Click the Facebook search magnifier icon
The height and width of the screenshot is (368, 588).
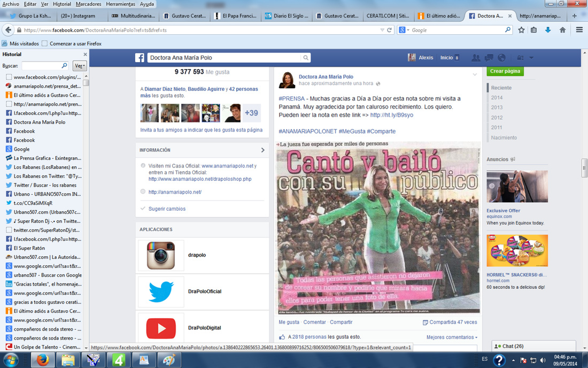(306, 58)
